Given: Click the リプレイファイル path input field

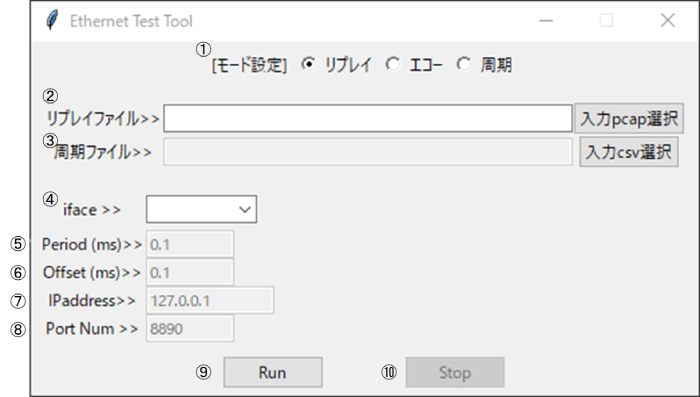Looking at the screenshot, I should pos(368,119).
